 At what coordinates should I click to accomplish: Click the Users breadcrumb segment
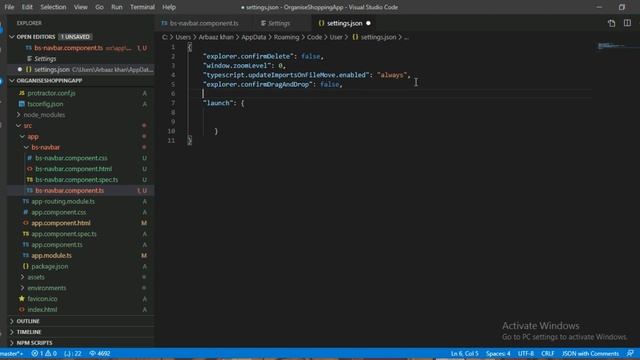(183, 37)
